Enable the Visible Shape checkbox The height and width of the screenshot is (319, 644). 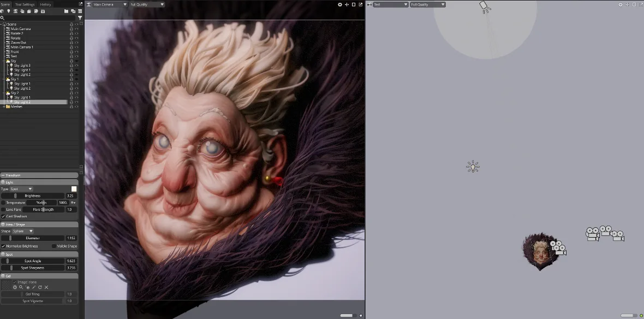click(x=54, y=246)
